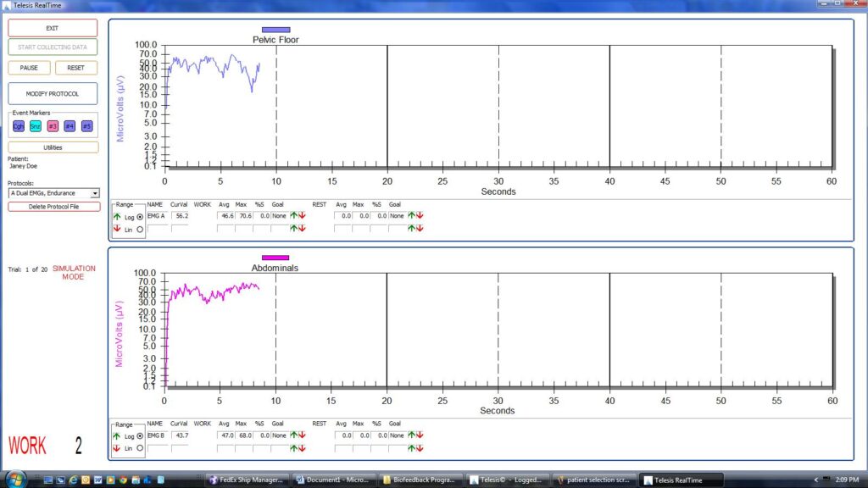
Task: Trigger event marker #4
Action: point(70,125)
